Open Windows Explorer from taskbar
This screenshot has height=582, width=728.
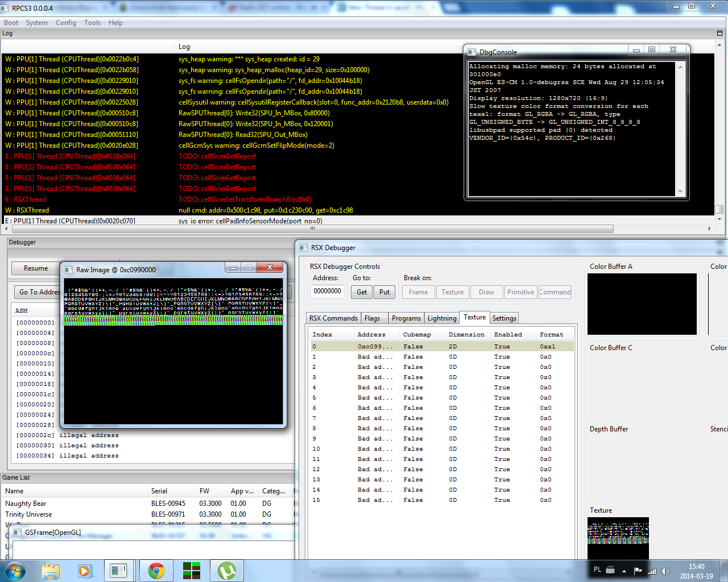[51, 571]
